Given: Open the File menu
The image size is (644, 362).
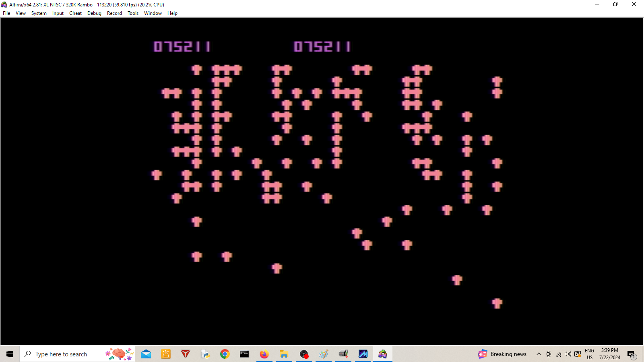Looking at the screenshot, I should [x=6, y=13].
